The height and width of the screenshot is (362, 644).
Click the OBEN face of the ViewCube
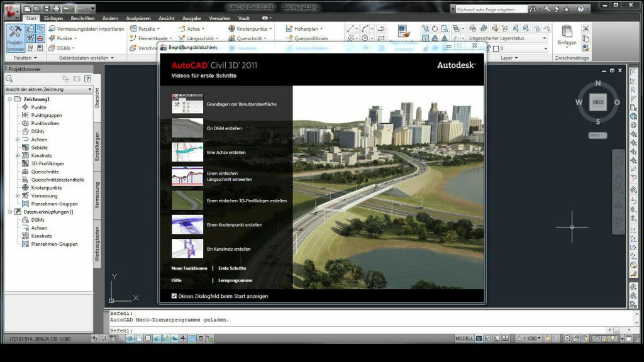[598, 102]
